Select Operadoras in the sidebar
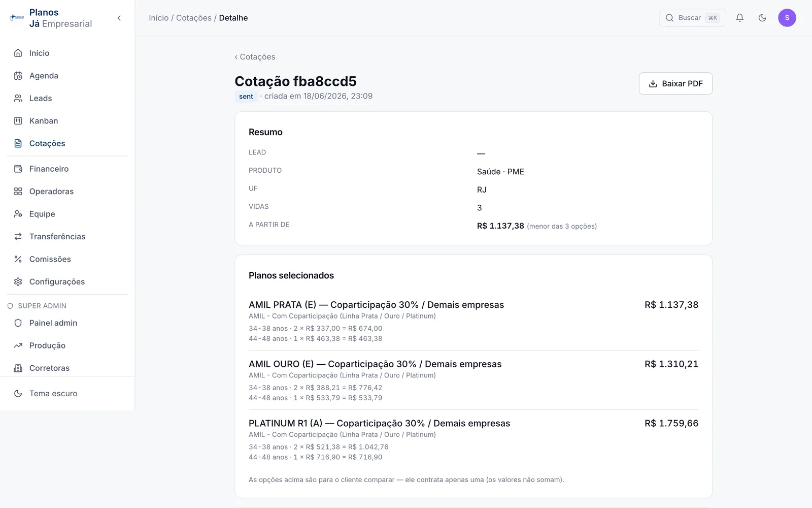This screenshot has width=812, height=508. pyautogui.click(x=67, y=192)
